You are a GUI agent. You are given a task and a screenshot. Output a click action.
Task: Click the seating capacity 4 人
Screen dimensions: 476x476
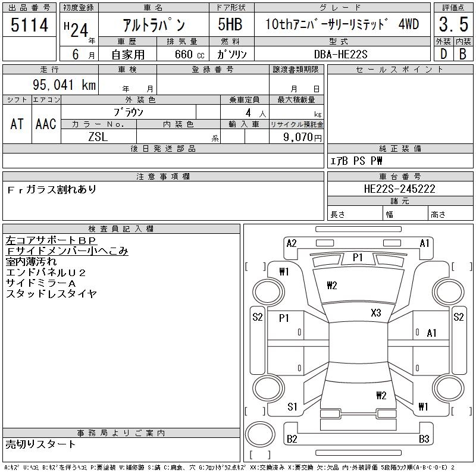tap(256, 113)
